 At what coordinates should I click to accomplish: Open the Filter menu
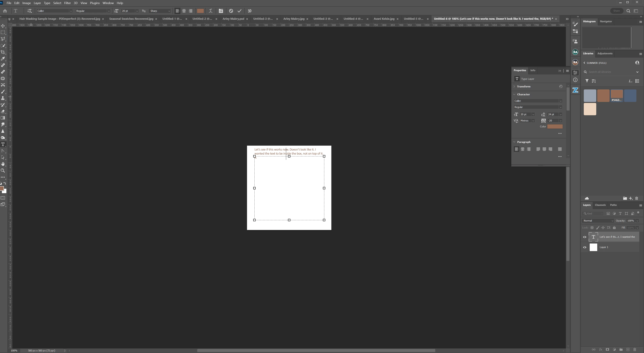point(67,3)
